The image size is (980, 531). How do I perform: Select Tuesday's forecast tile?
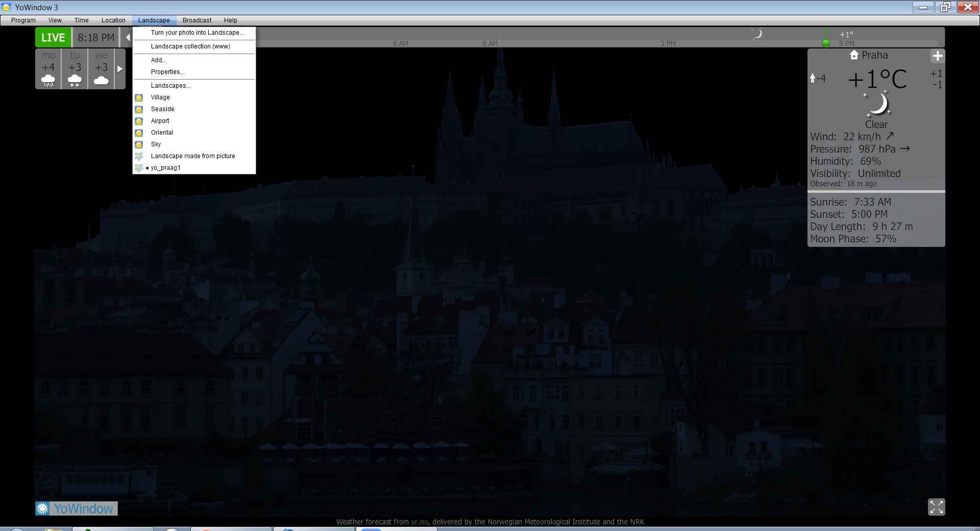(x=75, y=69)
